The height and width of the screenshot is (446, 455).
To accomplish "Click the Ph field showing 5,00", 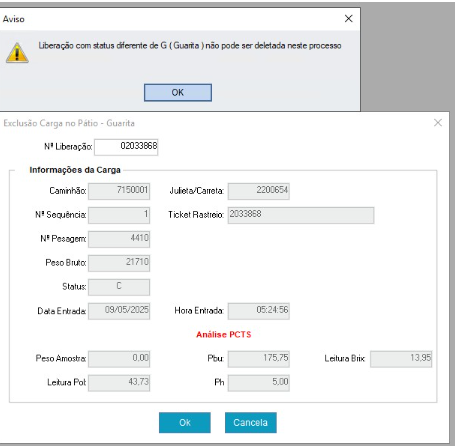I will pos(259,383).
